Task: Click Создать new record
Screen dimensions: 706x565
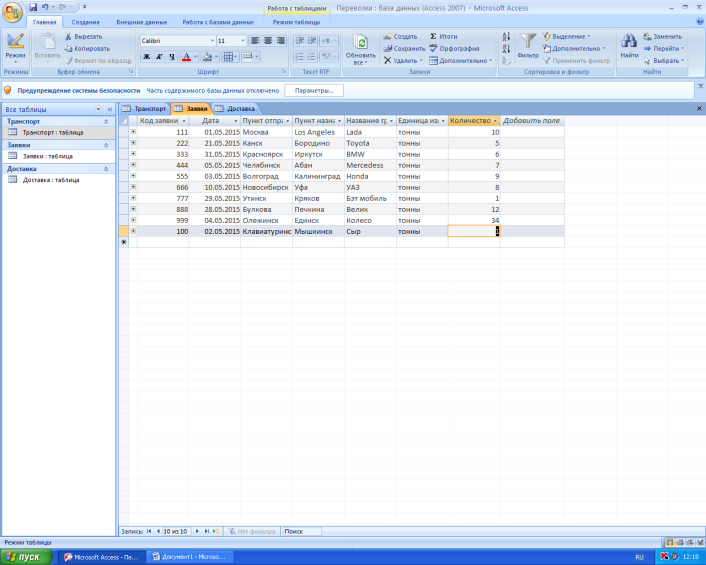Action: (400, 36)
